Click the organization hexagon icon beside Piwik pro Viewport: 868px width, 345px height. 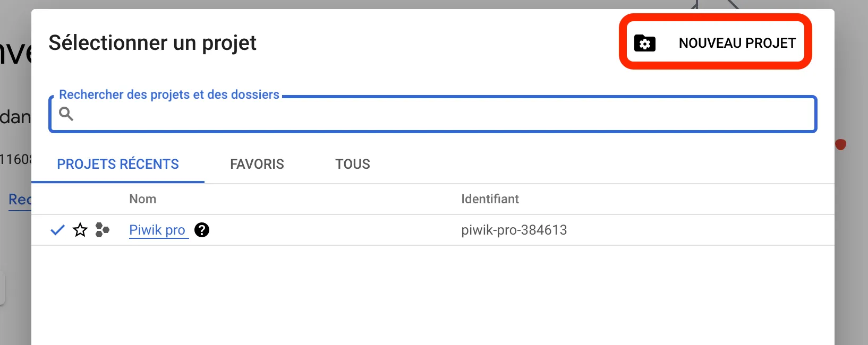click(103, 230)
